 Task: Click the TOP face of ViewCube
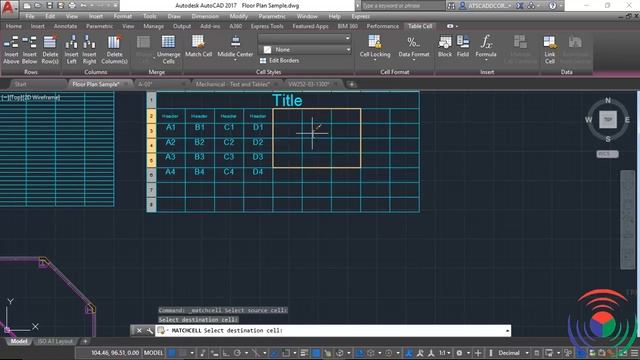pyautogui.click(x=608, y=120)
